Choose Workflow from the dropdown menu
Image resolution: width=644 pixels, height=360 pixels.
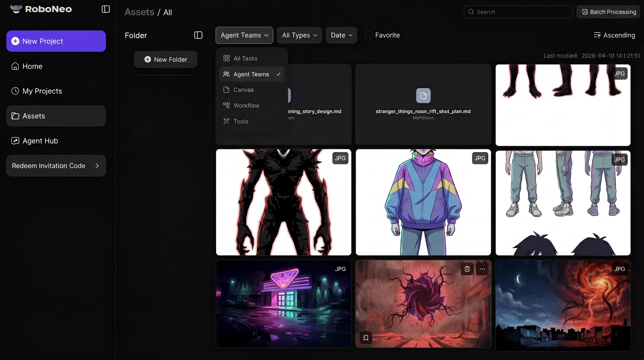pyautogui.click(x=246, y=105)
